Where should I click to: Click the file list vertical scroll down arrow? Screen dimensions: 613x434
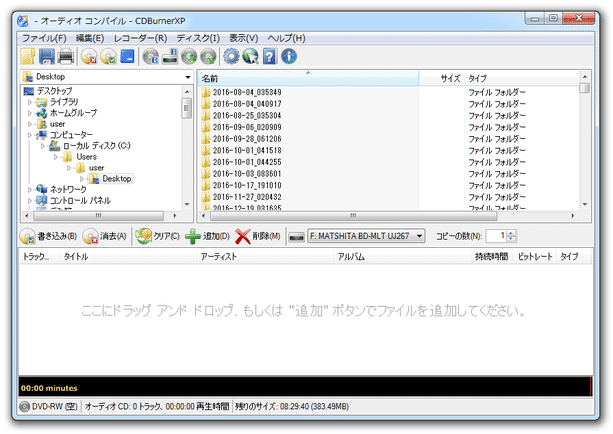[585, 204]
